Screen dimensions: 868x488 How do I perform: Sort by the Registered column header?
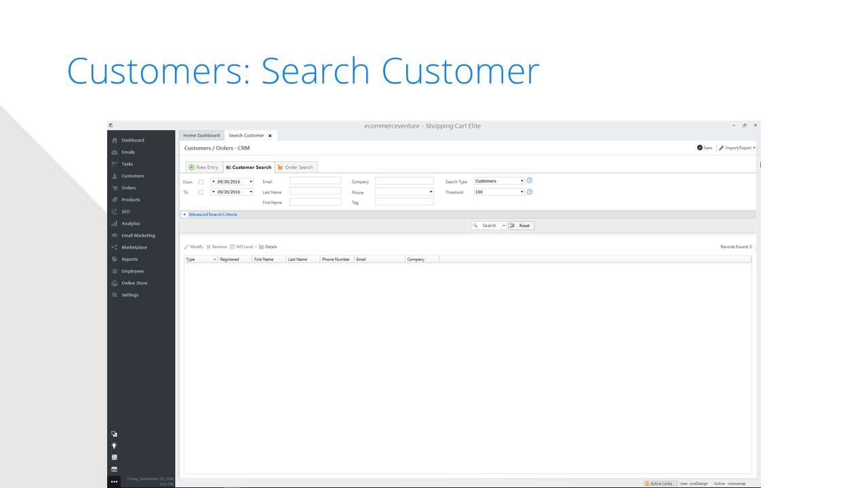click(235, 260)
